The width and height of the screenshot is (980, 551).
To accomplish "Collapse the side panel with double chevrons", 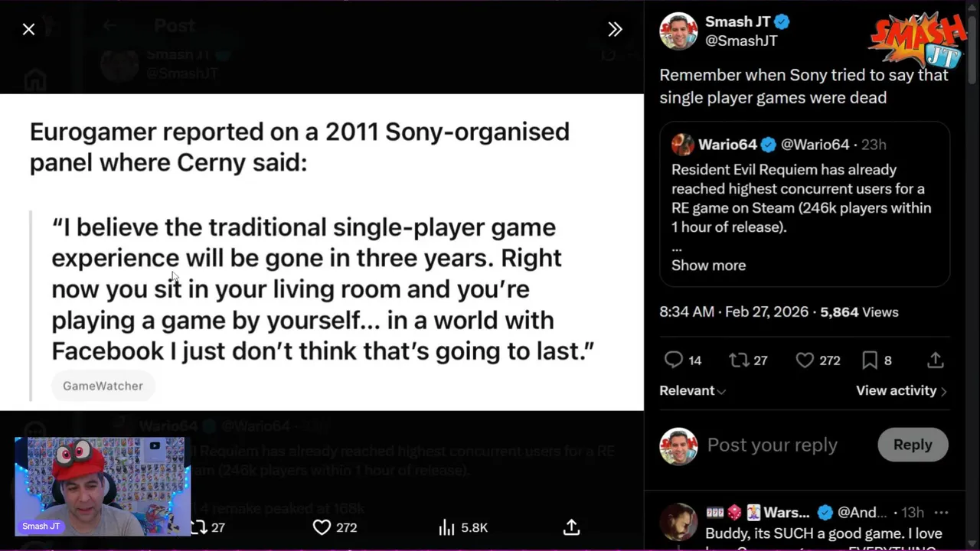I will tap(615, 29).
